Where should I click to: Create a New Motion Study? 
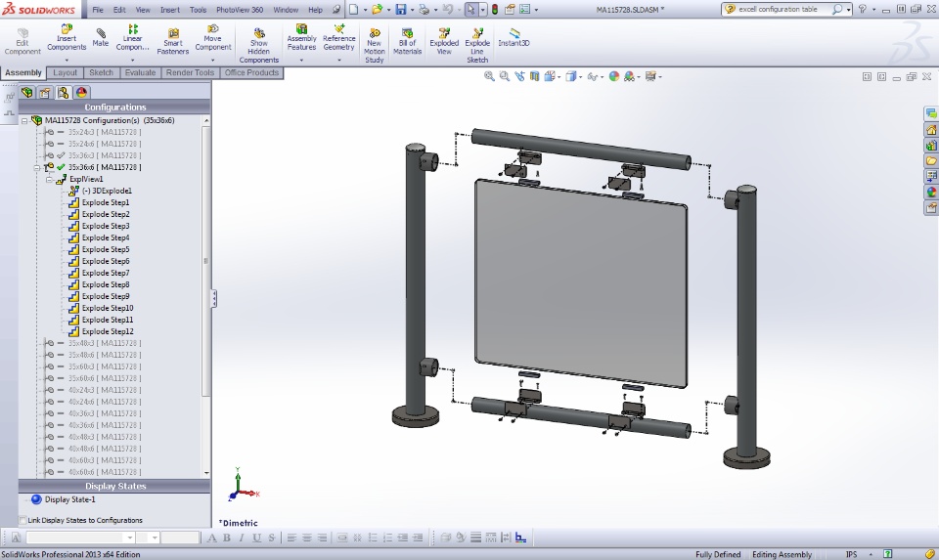click(x=375, y=46)
